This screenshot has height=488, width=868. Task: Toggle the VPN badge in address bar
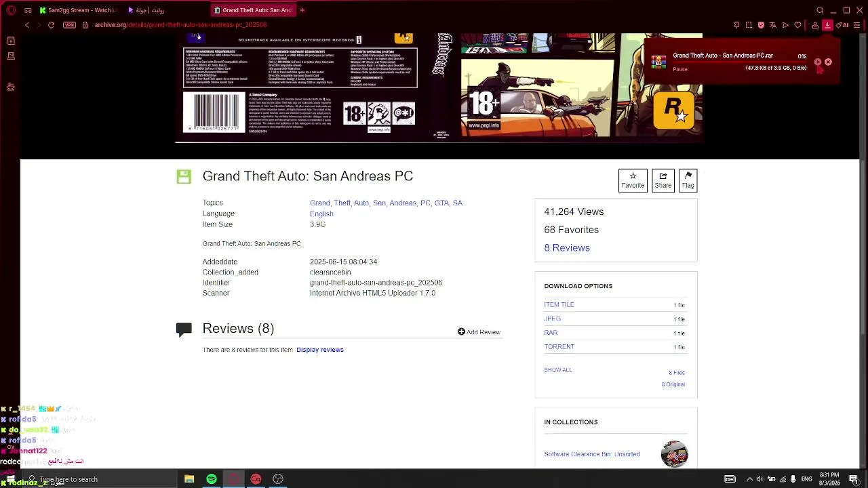click(x=69, y=25)
